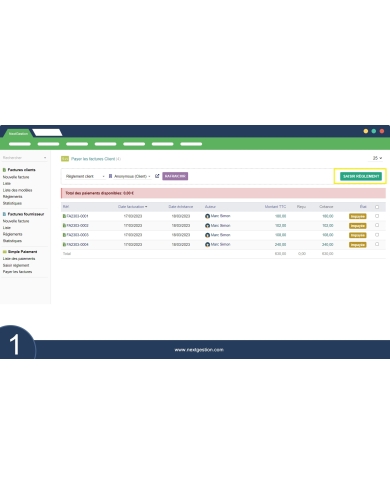Viewport: 390px width, 484px height.
Task: Open invoice link FA2303-0004
Action: 77,245
